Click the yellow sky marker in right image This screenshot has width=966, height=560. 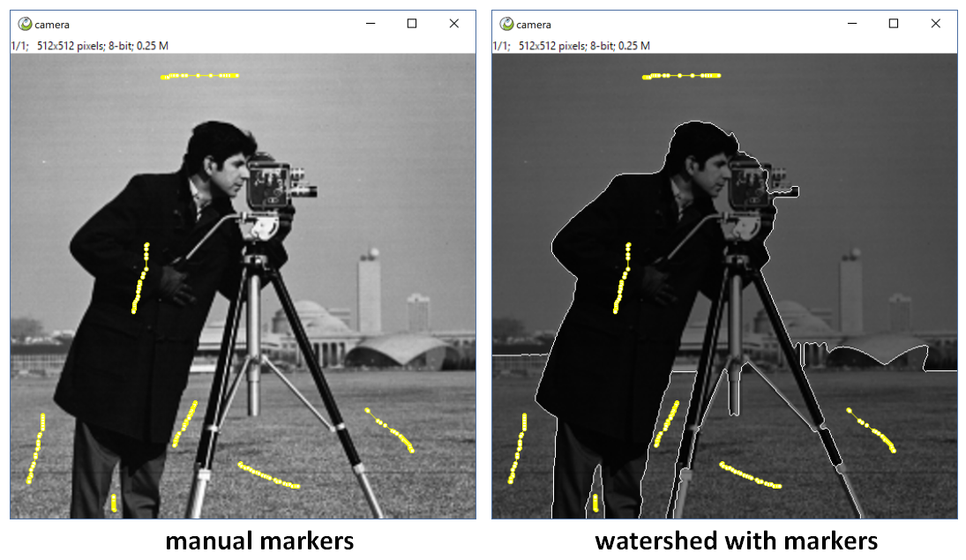point(681,76)
